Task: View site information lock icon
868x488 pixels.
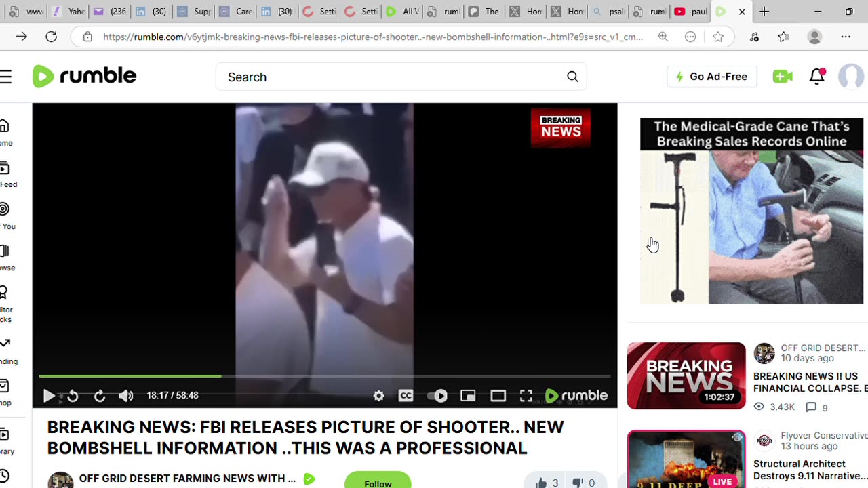Action: pyautogui.click(x=87, y=37)
